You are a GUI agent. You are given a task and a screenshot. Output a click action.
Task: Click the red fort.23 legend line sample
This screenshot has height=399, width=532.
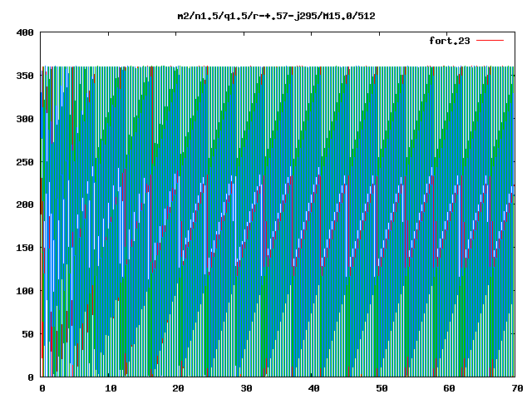coord(490,41)
